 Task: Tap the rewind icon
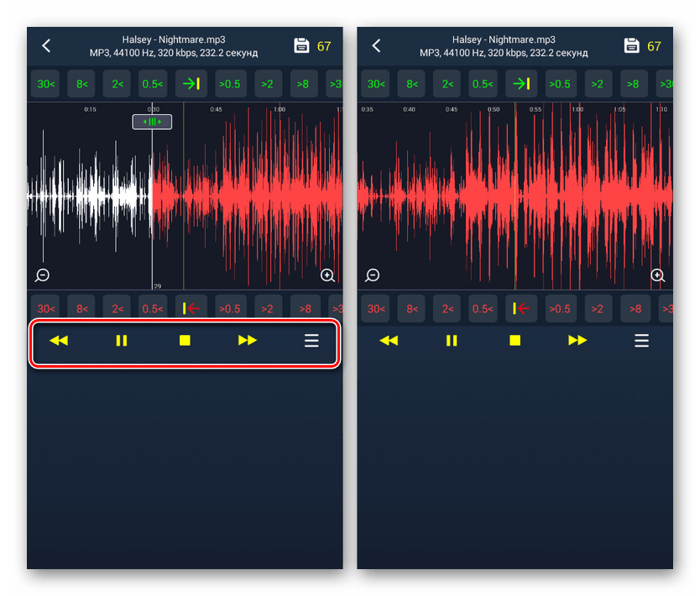(60, 340)
